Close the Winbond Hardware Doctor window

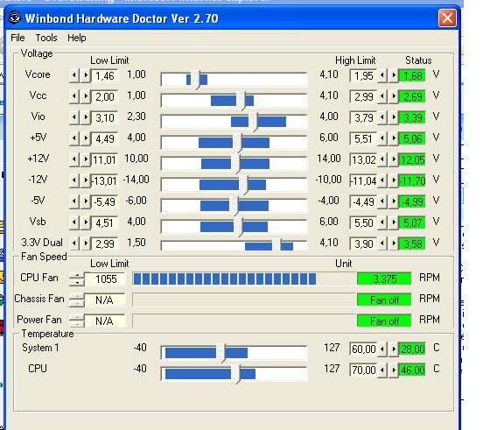(447, 18)
